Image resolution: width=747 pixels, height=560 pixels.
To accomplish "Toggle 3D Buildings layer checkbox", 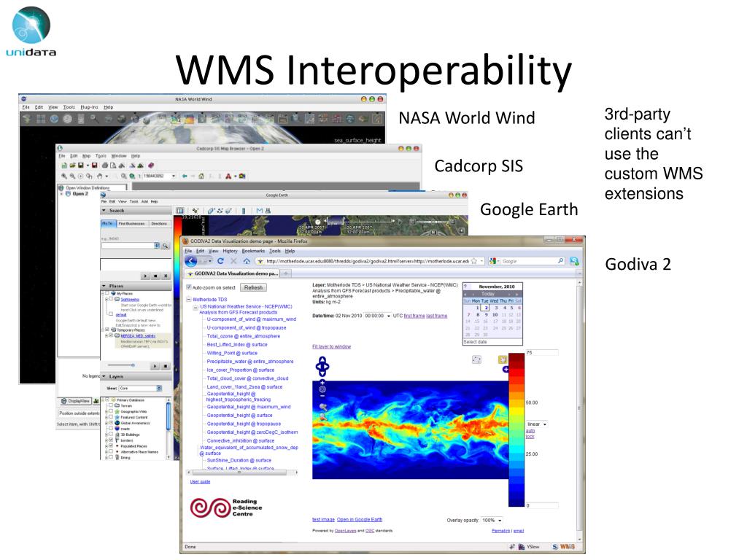I will click(x=111, y=435).
